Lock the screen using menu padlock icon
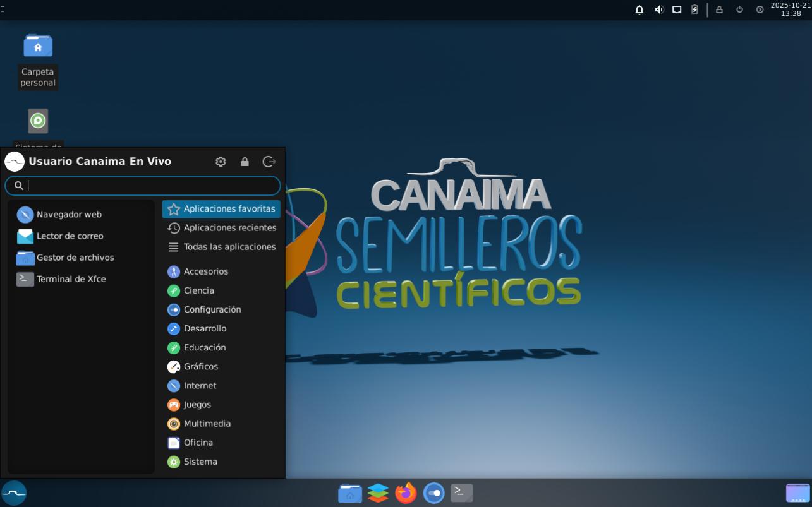812x507 pixels. [245, 162]
